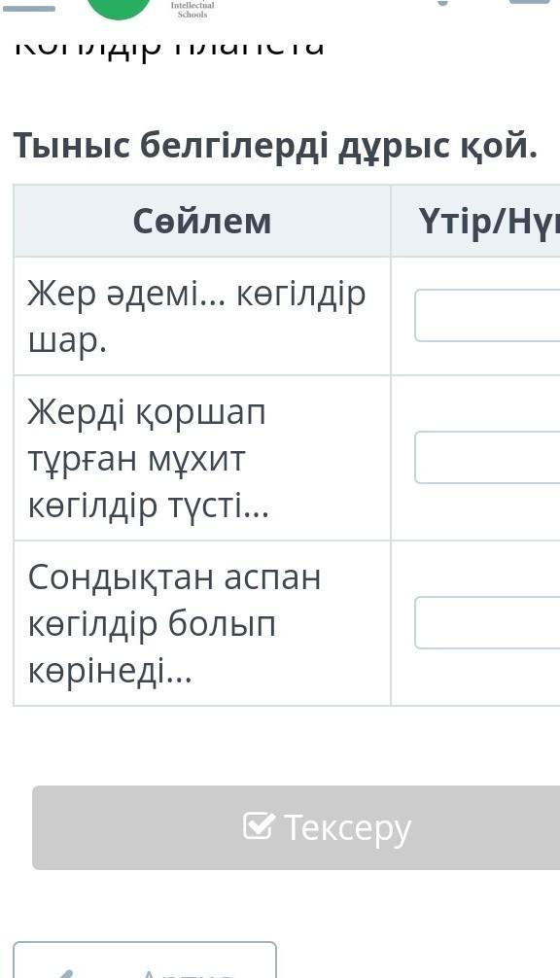Click the instruction 'Тыныс белгілерді дұрыс қой.'
This screenshot has height=978, width=560.
[275, 146]
